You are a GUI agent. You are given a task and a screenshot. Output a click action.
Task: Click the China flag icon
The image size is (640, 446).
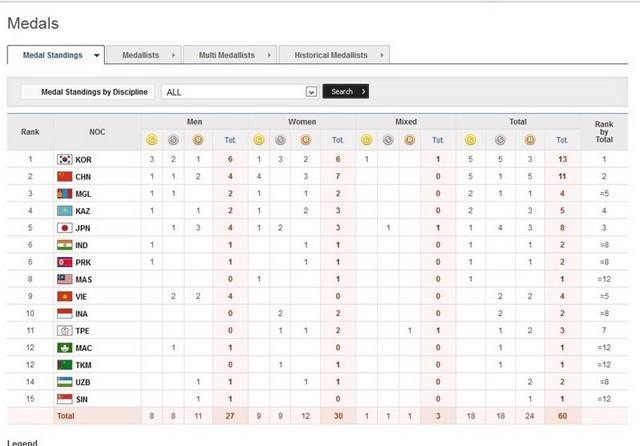click(x=64, y=176)
